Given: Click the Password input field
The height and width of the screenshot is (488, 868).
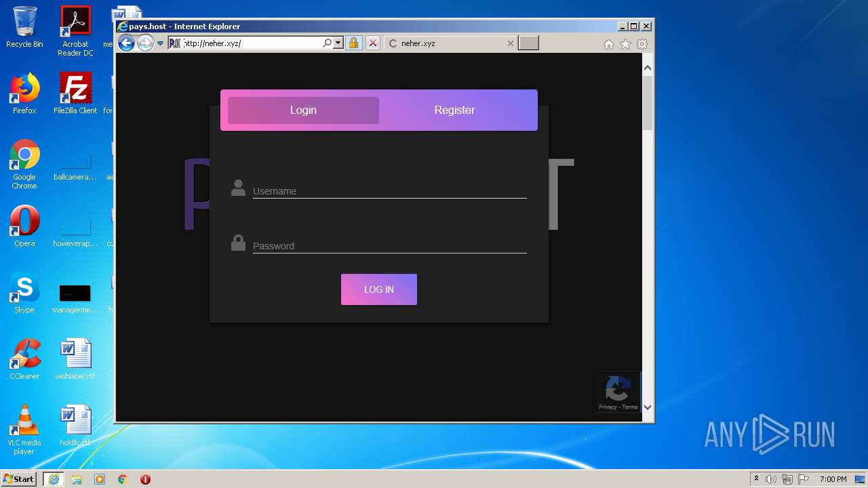Looking at the screenshot, I should (390, 246).
